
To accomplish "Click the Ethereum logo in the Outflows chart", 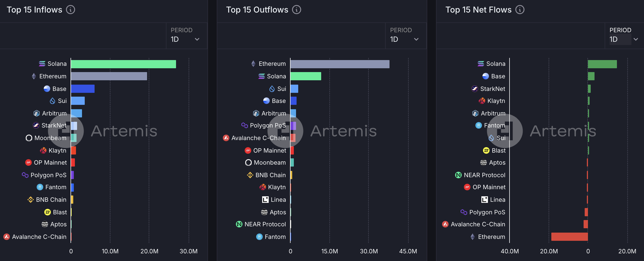I will (x=253, y=64).
